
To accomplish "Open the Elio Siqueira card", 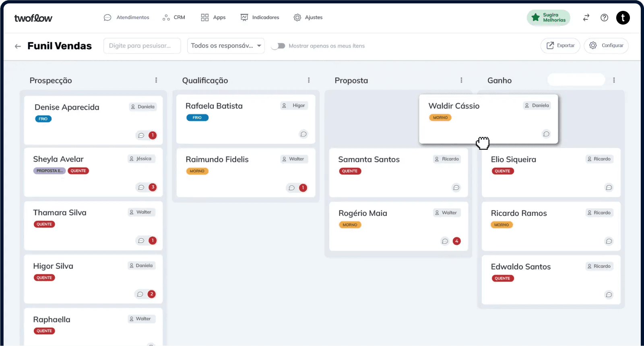I will pyautogui.click(x=551, y=173).
